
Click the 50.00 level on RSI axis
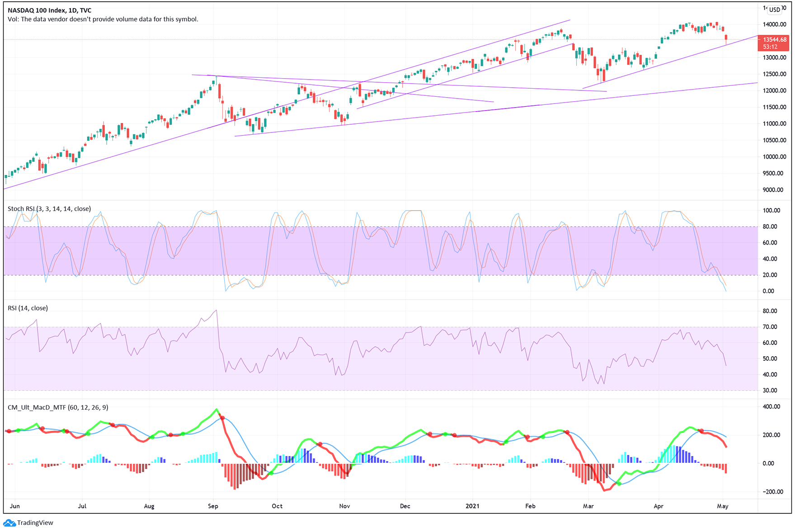tap(770, 359)
